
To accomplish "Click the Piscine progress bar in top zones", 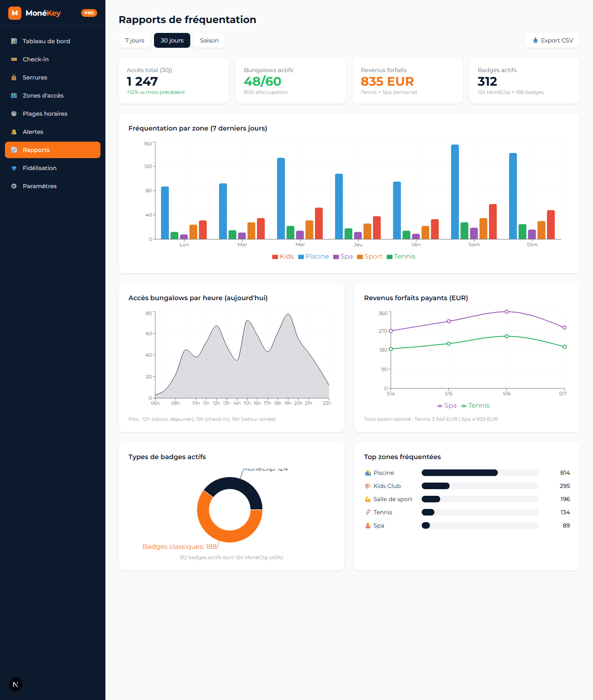I will (480, 473).
